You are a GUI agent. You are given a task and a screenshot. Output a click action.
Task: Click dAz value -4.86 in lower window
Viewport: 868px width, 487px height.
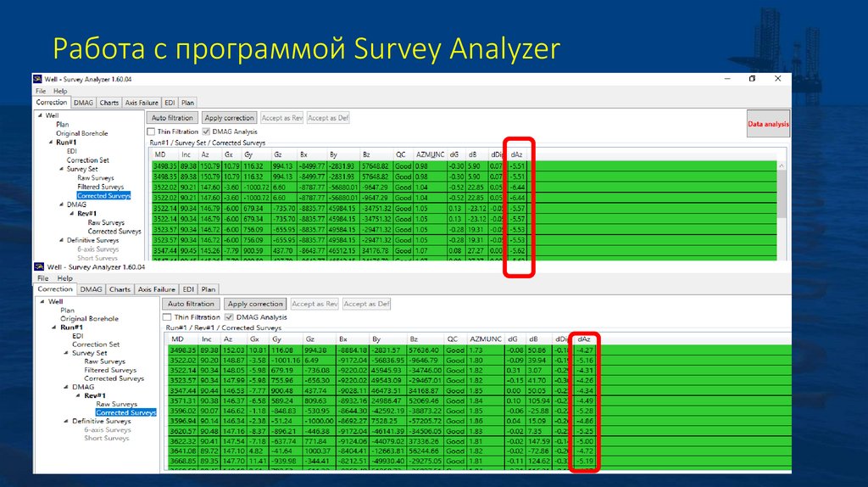pyautogui.click(x=585, y=421)
